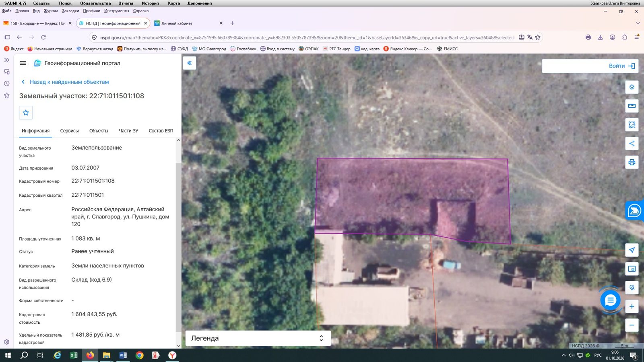The width and height of the screenshot is (644, 362).
Task: Activate the area search selection tool
Action: pyautogui.click(x=632, y=125)
